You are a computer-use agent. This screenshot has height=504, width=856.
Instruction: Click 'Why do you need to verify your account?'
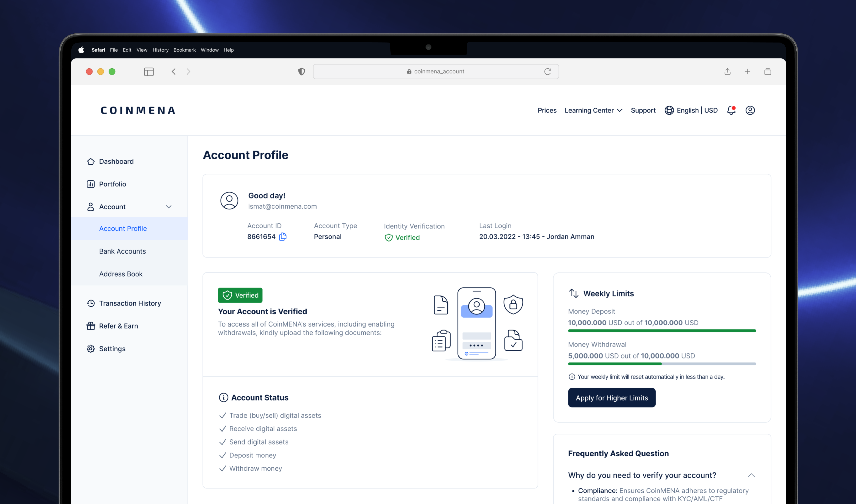click(642, 475)
